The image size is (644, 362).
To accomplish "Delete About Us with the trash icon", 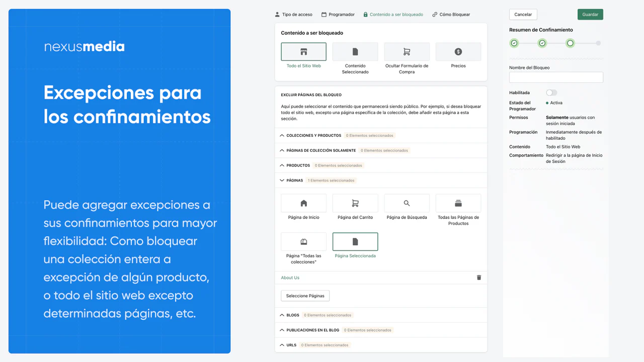I will point(479,278).
